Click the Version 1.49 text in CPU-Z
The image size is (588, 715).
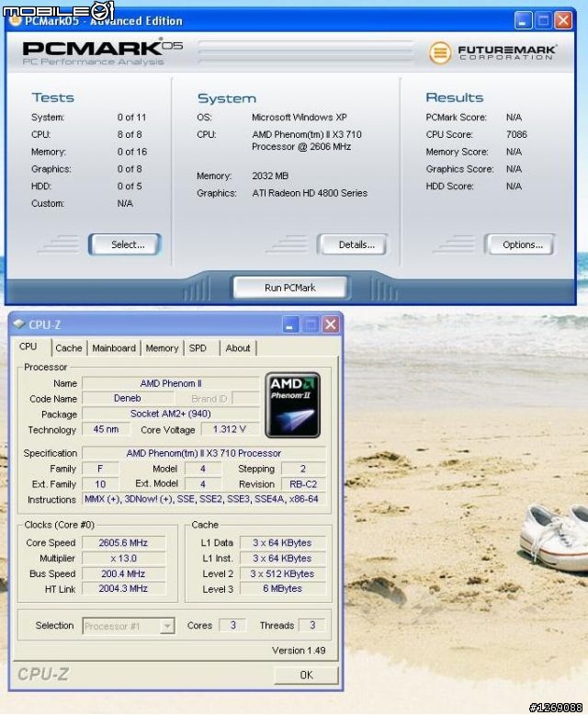[299, 651]
